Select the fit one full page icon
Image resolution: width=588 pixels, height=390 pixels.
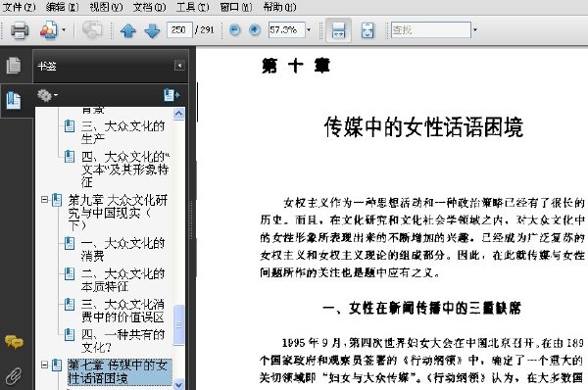[367, 30]
